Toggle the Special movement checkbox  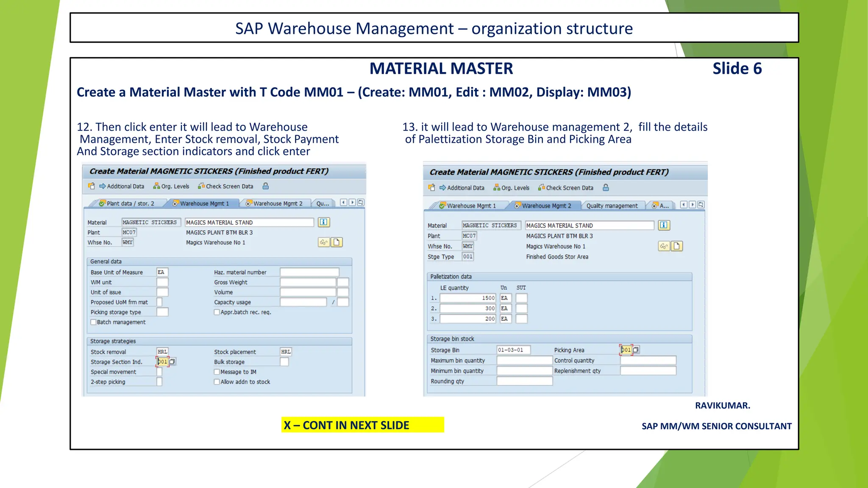point(159,372)
